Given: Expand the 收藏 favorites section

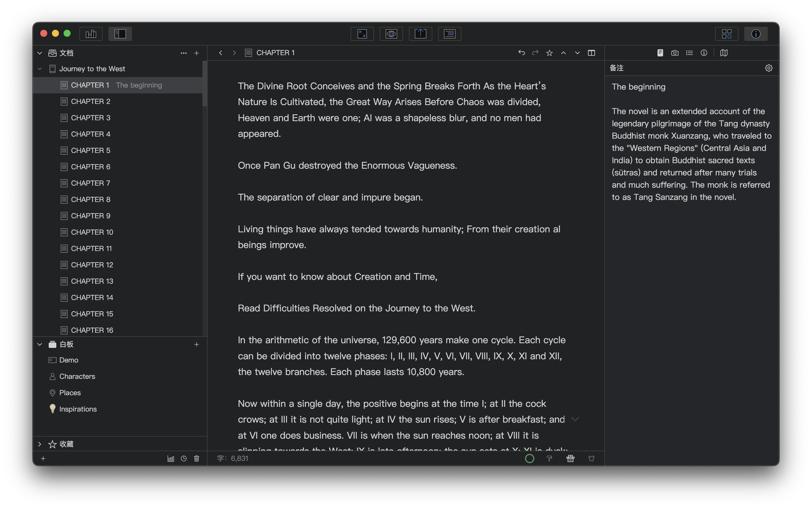Looking at the screenshot, I should pyautogui.click(x=40, y=444).
